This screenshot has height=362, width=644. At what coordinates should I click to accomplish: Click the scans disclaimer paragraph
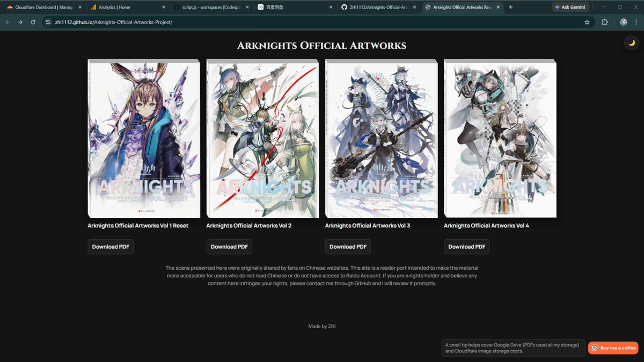322,276
